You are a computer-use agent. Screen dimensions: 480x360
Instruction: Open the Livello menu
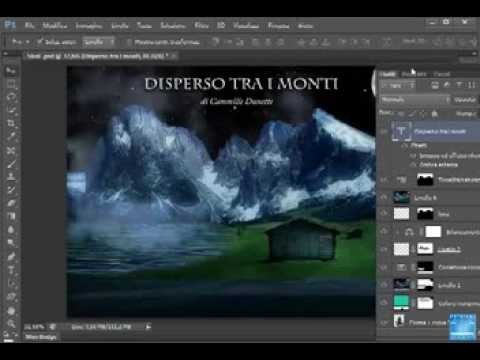tap(120, 25)
